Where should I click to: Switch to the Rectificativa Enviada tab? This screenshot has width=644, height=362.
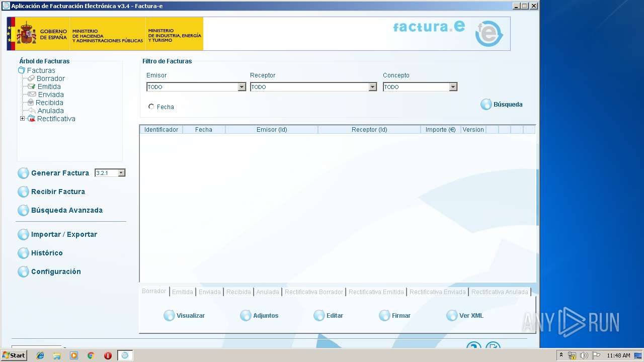pos(438,292)
